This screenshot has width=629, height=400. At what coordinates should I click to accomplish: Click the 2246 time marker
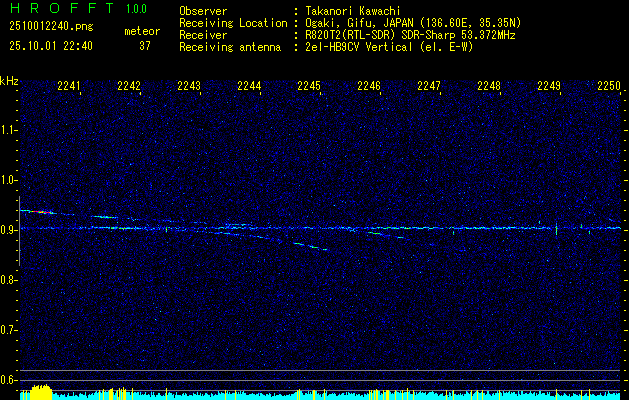369,85
